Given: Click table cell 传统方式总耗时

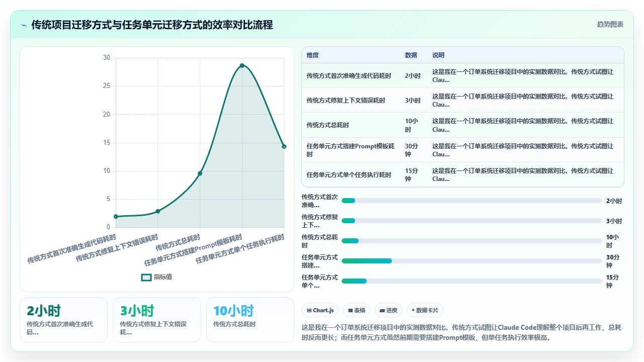Looking at the screenshot, I should [x=328, y=125].
